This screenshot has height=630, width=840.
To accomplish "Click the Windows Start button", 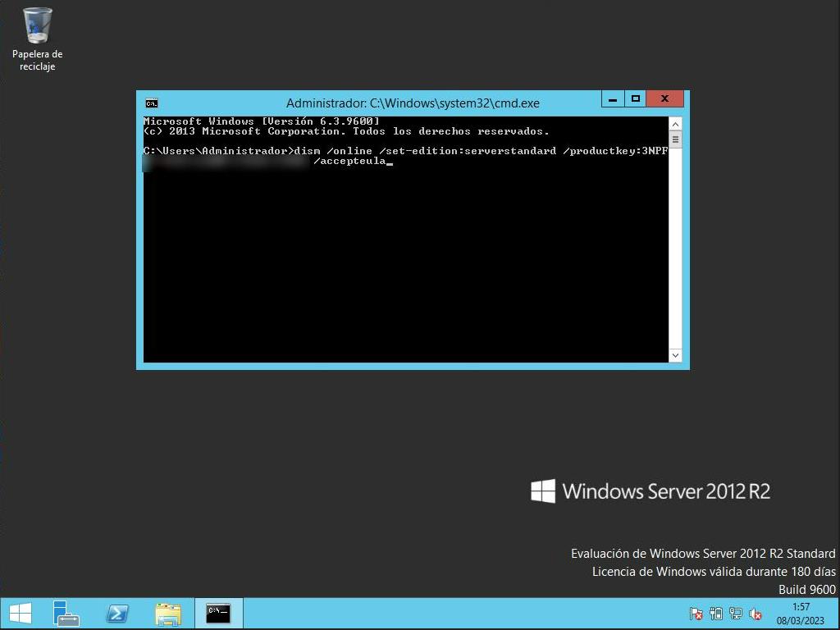I will (21, 614).
